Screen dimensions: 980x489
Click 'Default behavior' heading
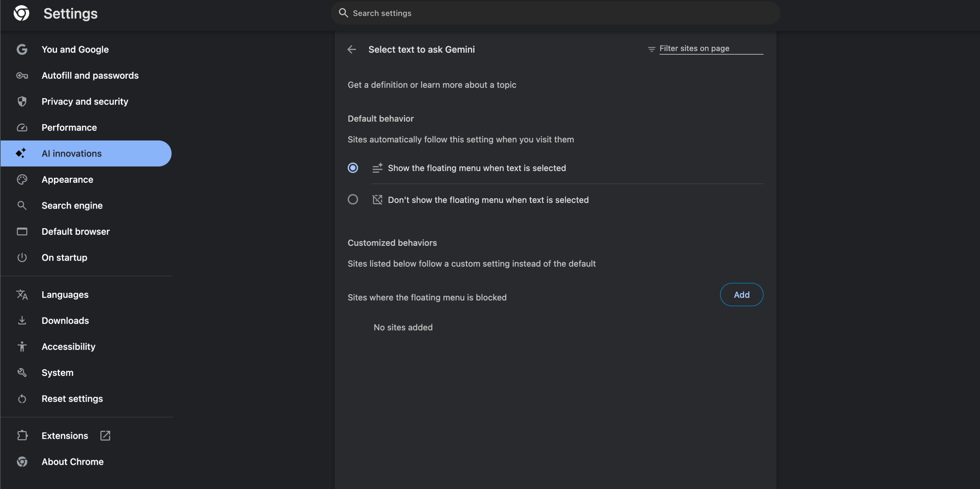pos(380,118)
